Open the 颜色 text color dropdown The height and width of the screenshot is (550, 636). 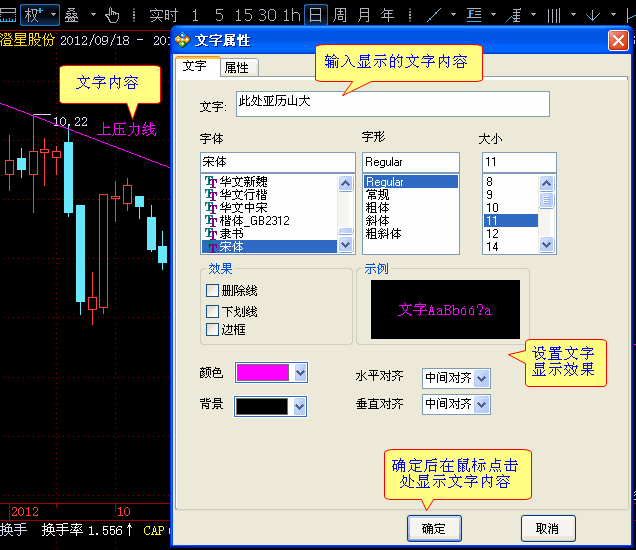[x=300, y=373]
